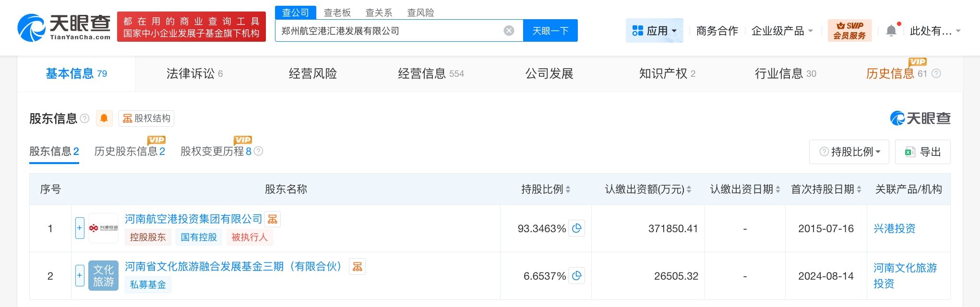
Task: Click the pie chart icon next to 6.6537%
Action: pos(577,276)
